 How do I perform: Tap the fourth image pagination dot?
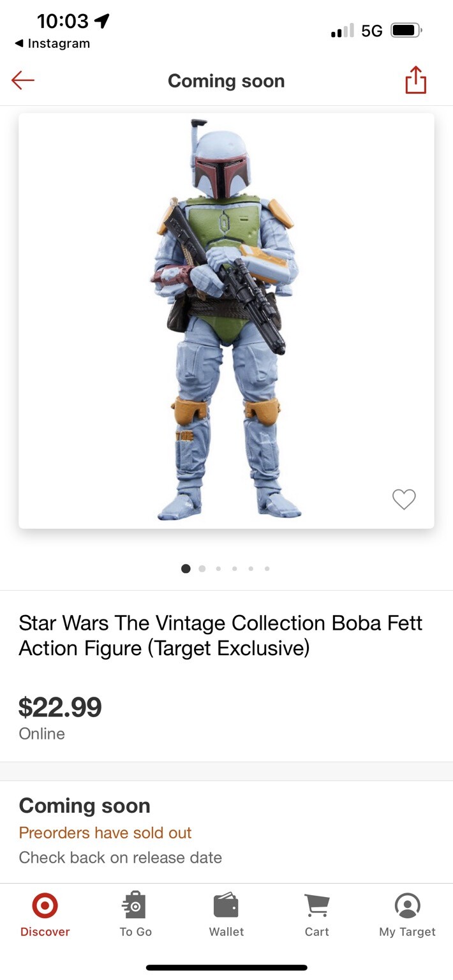[234, 568]
